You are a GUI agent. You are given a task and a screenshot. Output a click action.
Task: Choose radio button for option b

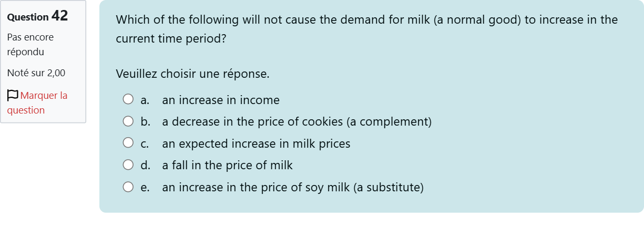(x=128, y=122)
